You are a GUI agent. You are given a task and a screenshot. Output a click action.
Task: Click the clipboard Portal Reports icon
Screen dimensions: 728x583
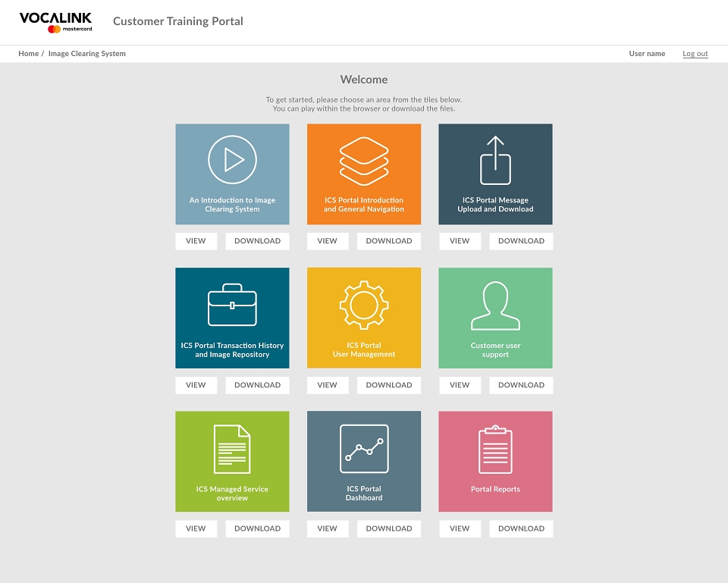(x=495, y=449)
